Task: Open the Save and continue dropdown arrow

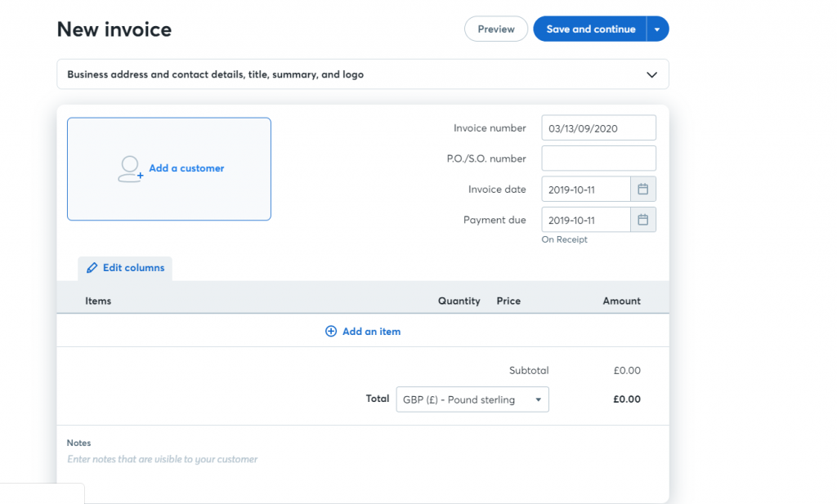Action: [x=657, y=28]
